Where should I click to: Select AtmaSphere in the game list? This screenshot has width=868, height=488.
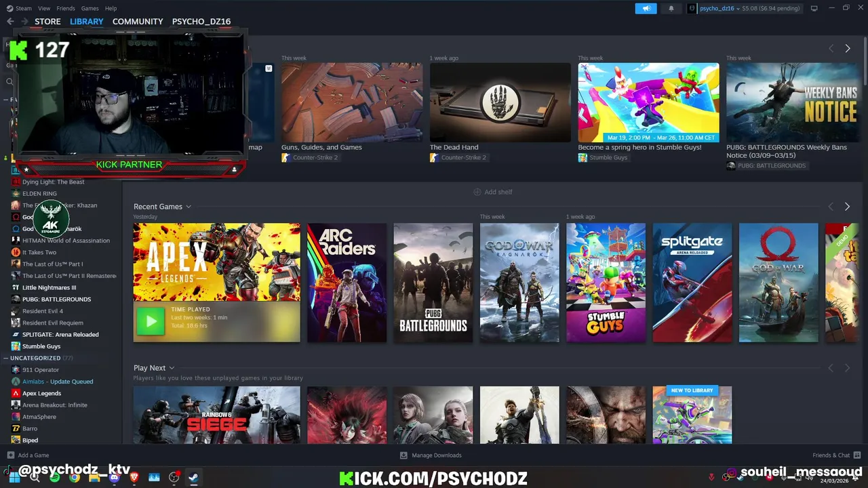(39, 417)
